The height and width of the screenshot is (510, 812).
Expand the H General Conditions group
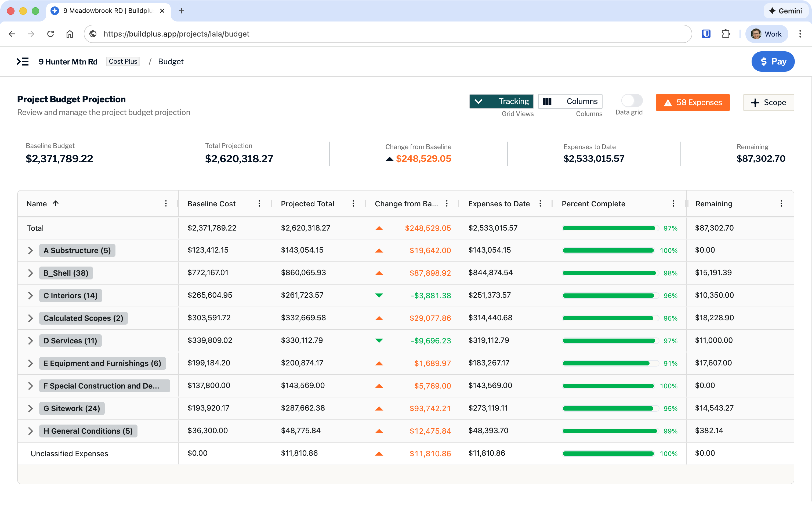coord(30,431)
